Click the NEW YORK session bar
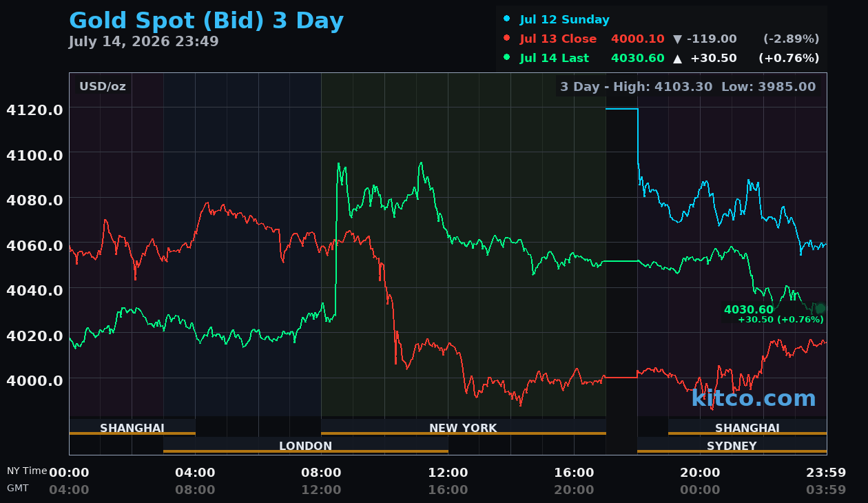 [x=463, y=427]
